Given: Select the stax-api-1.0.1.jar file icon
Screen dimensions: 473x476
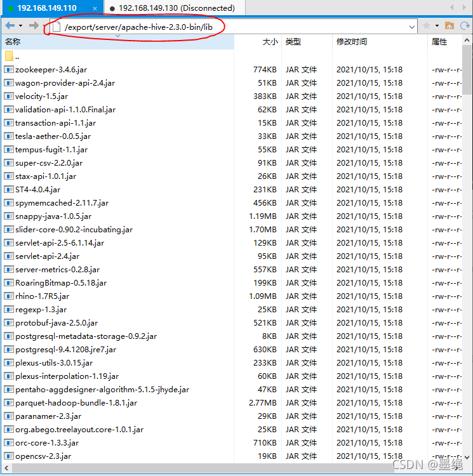Looking at the screenshot, I should (x=9, y=176).
